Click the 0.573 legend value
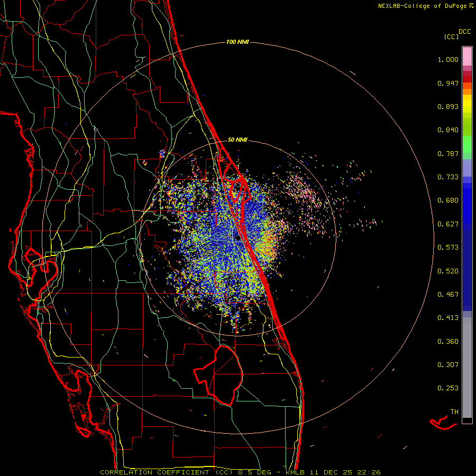Viewport: 476px width, 476px height. point(448,248)
